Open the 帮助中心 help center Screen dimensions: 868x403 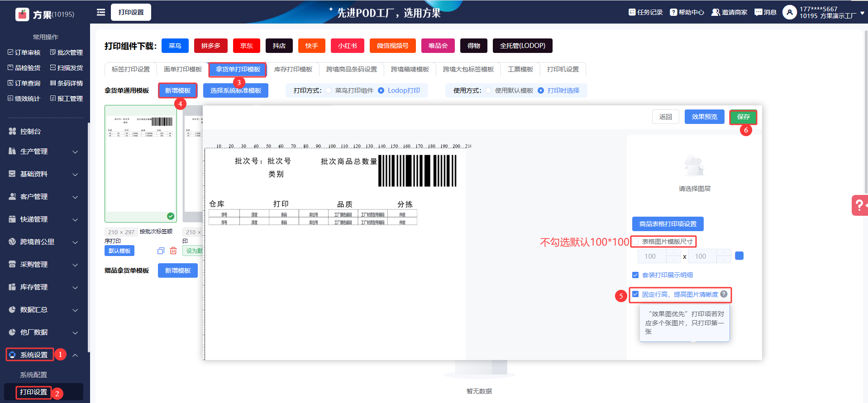click(x=687, y=12)
